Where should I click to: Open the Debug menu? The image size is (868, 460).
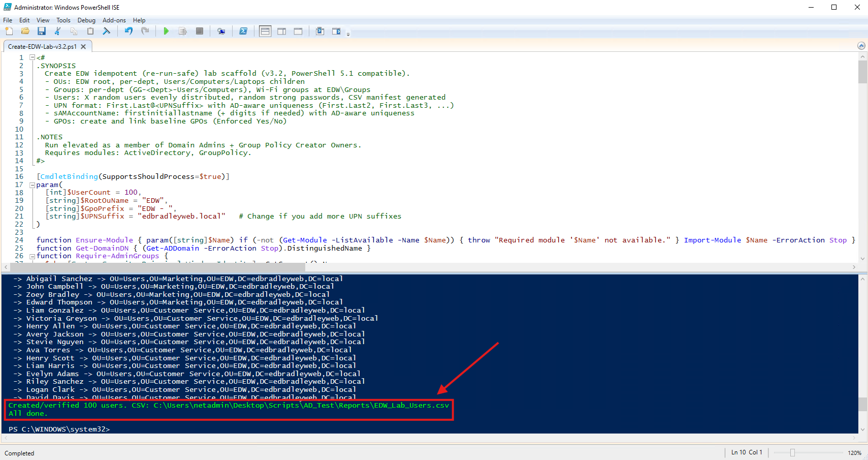[x=86, y=20]
